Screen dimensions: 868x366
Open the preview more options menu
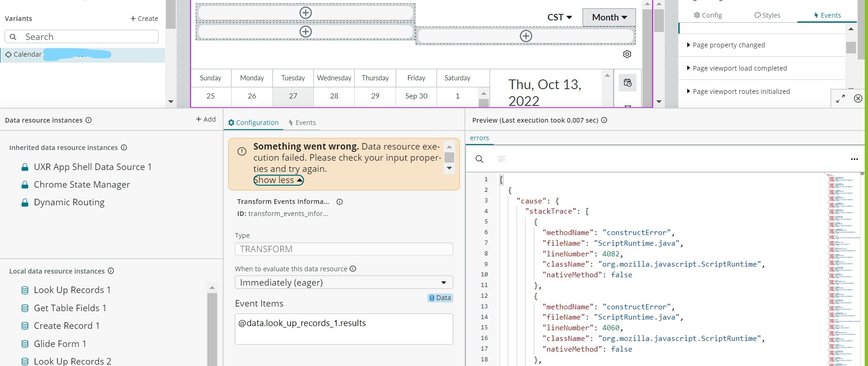pos(854,159)
